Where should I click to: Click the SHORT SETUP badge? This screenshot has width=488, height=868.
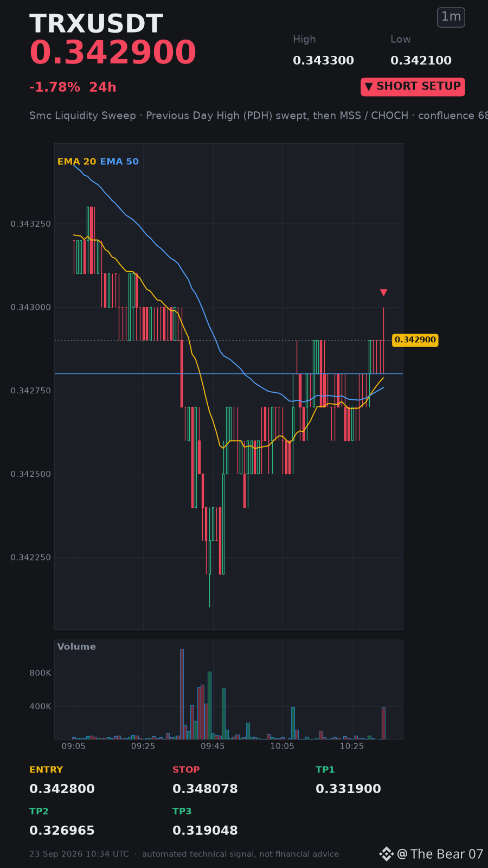coord(413,87)
